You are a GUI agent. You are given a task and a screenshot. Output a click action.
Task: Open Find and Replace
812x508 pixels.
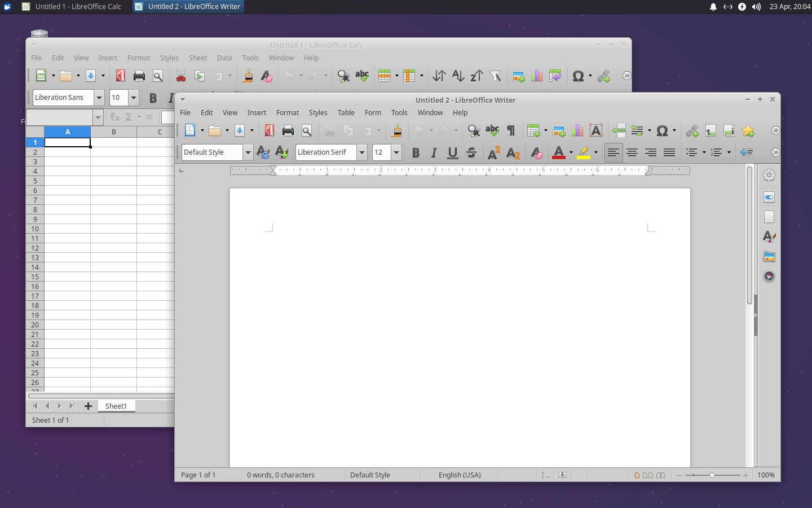tap(473, 130)
